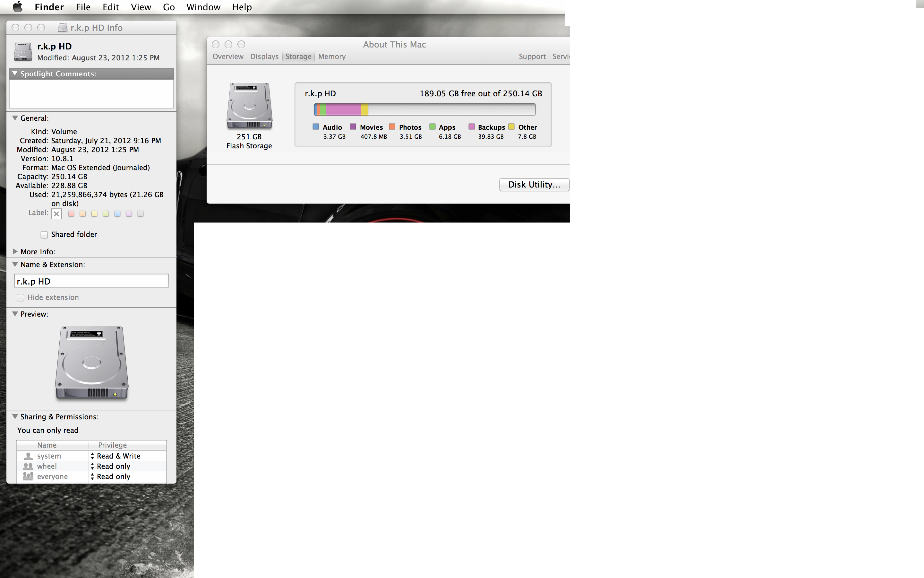Click 'Mac OS Extended (Journaled)' format text

coord(100,167)
